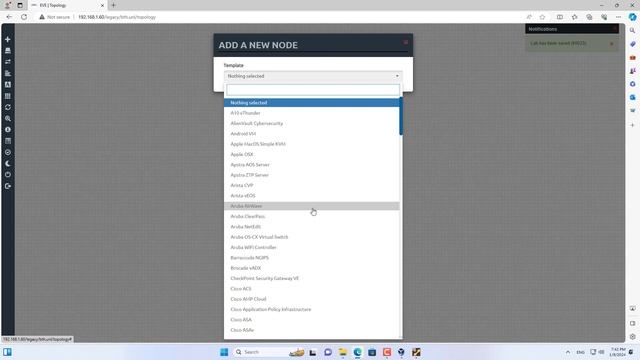Choose Apple macOS Simple KVM template
This screenshot has height=360, width=640.
point(311,144)
